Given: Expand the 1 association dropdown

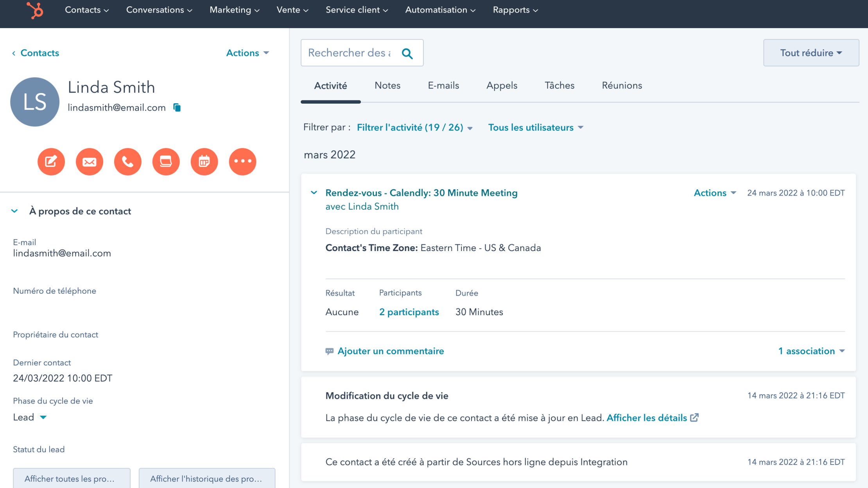Looking at the screenshot, I should [x=811, y=351].
